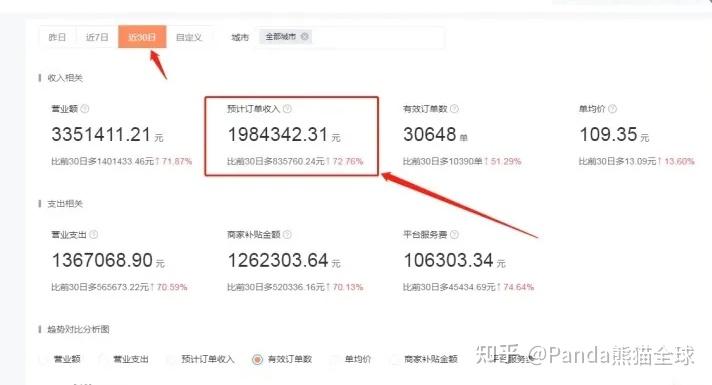Open the 自定义 custom date tab

[189, 37]
